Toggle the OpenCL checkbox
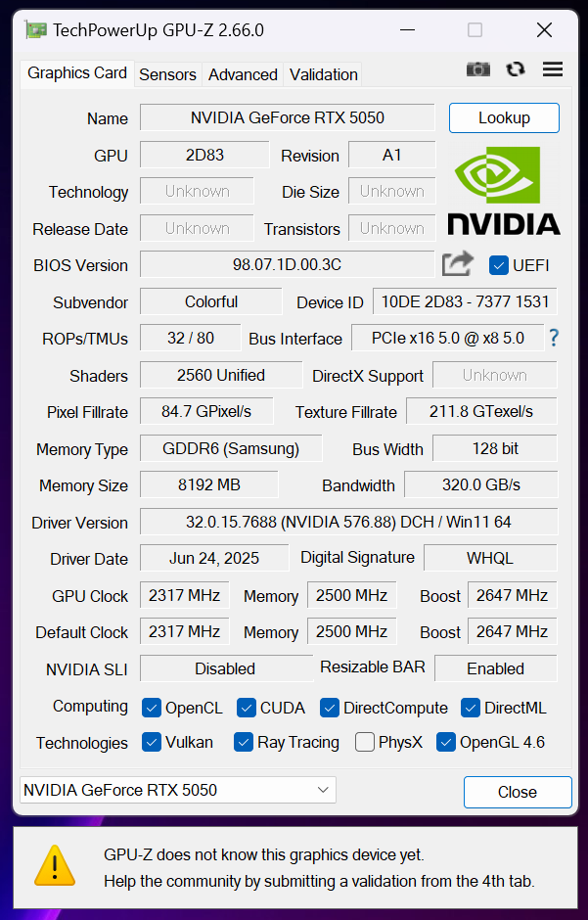588x920 pixels. [152, 708]
